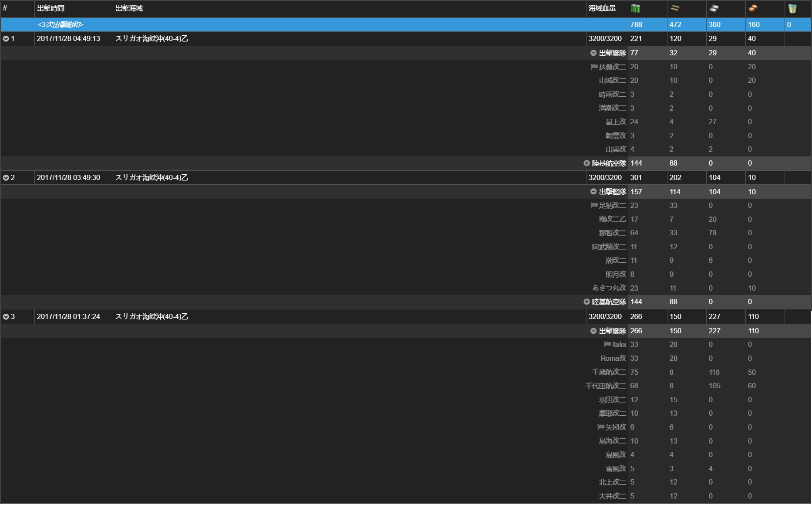Click the flag icon beside 矢矧改

[x=601, y=427]
